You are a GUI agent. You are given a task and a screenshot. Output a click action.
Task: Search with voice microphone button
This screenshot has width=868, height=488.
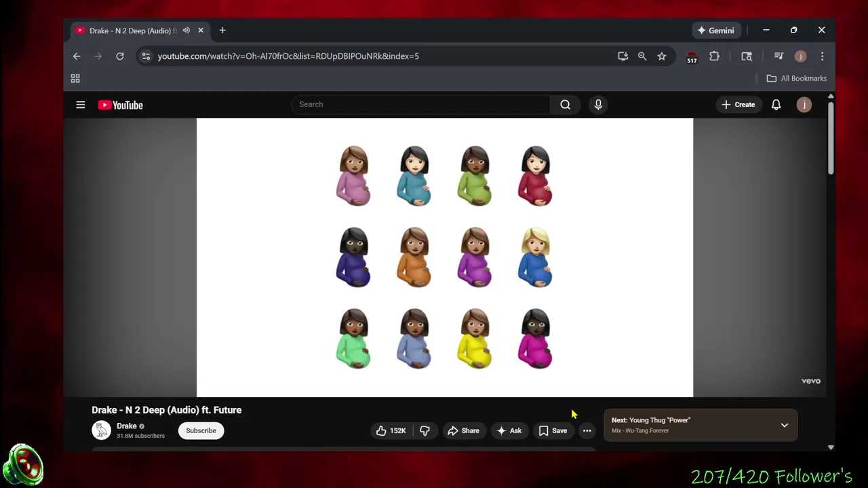tap(598, 104)
